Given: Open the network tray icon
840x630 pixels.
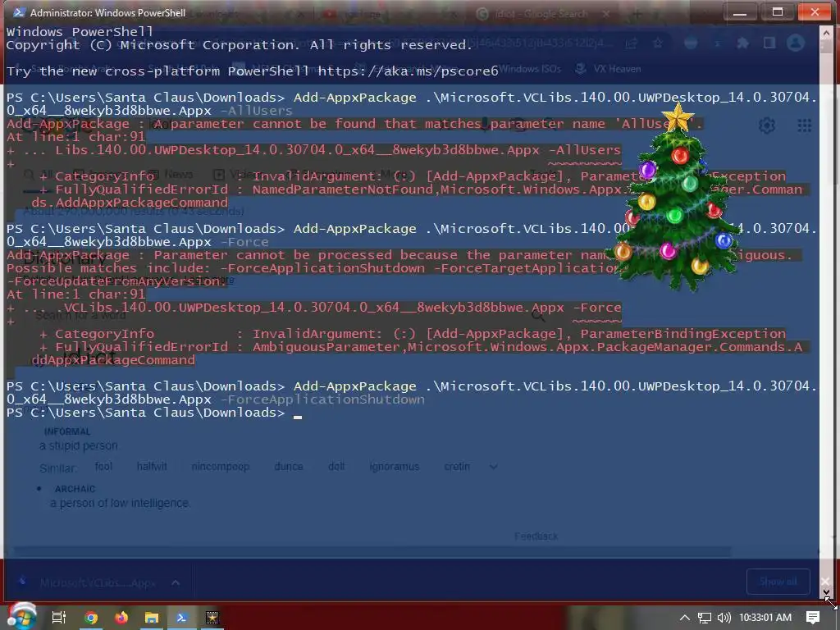Looking at the screenshot, I should (x=704, y=618).
